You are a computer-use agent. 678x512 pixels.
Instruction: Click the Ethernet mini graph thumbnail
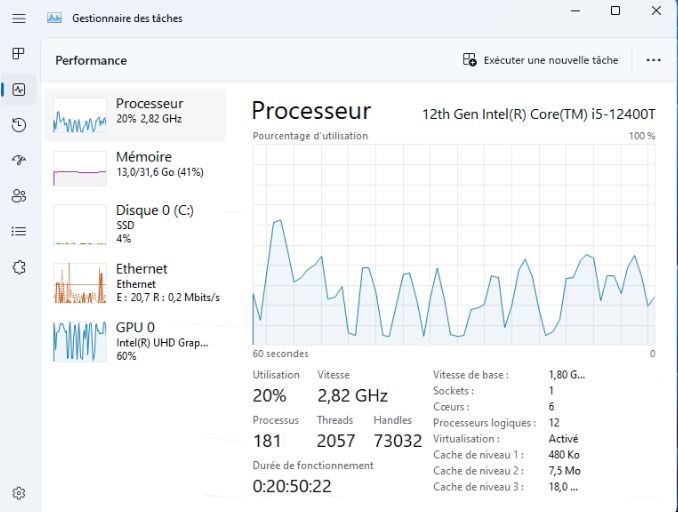point(80,283)
